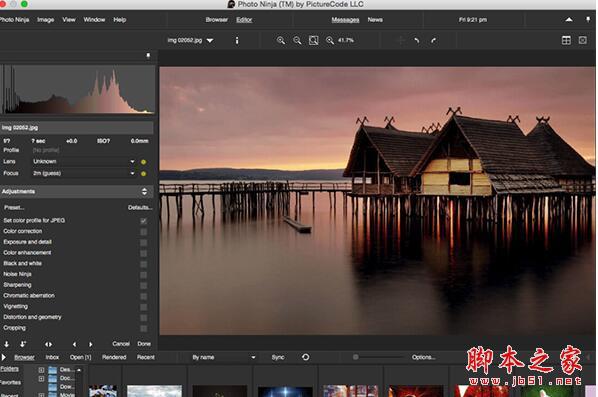598x397 pixels.
Task: Click the Defaults... button
Action: (x=140, y=207)
